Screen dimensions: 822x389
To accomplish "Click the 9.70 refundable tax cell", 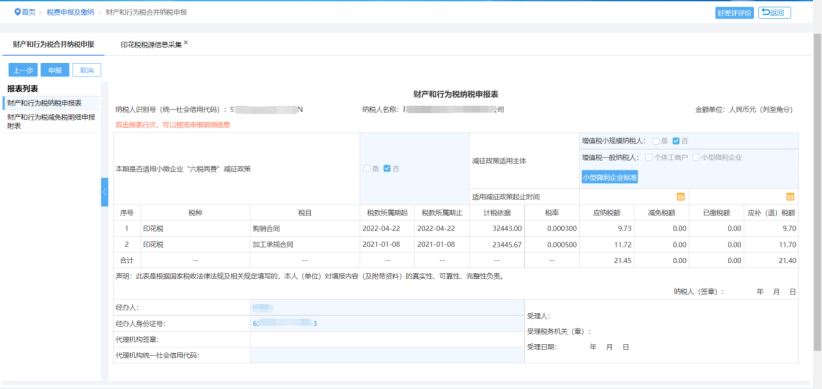I will tap(771, 229).
